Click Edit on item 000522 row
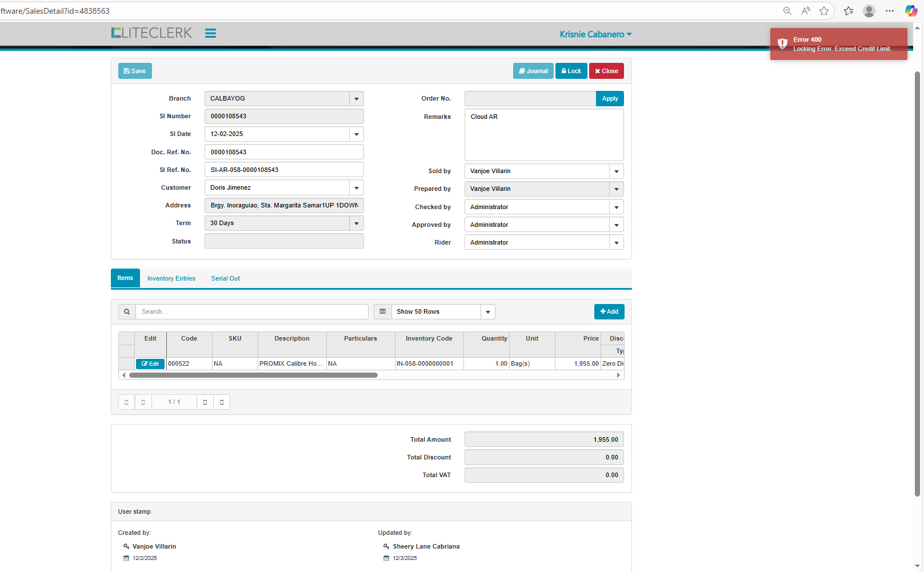This screenshot has height=572, width=924. coord(150,364)
